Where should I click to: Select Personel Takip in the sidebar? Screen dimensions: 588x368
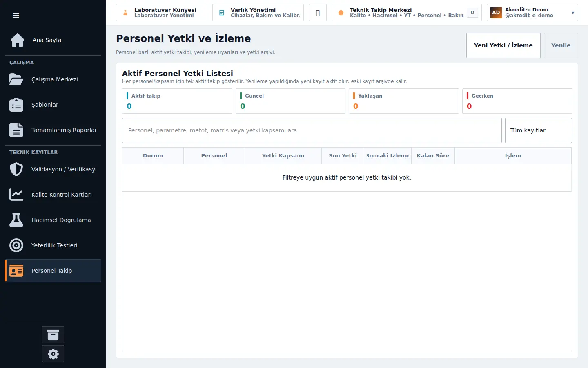[x=53, y=271]
